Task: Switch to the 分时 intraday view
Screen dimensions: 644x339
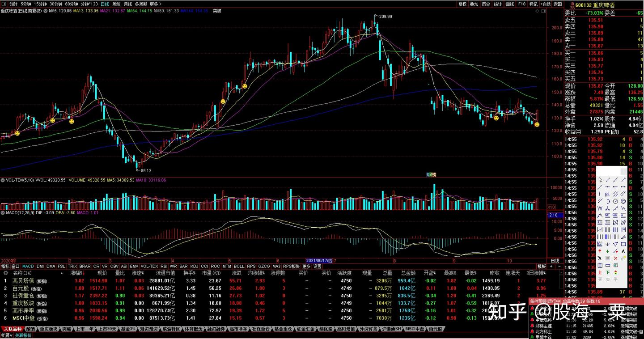Action: point(13,4)
